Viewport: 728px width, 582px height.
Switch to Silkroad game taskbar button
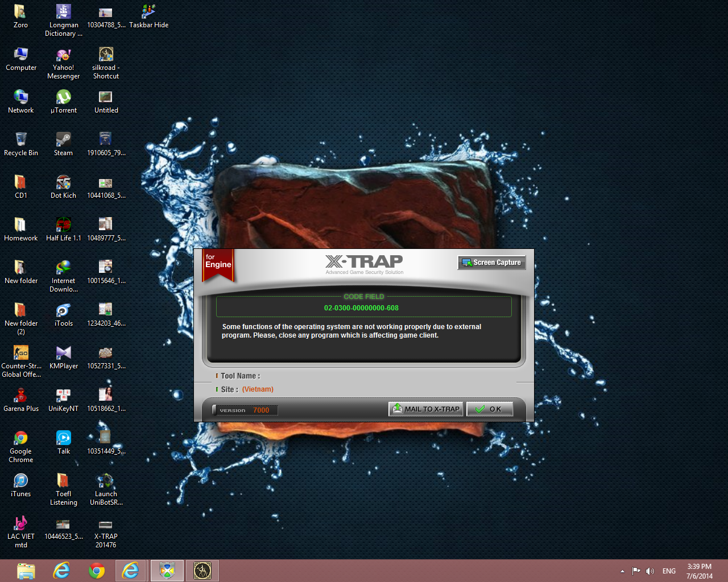coord(202,571)
